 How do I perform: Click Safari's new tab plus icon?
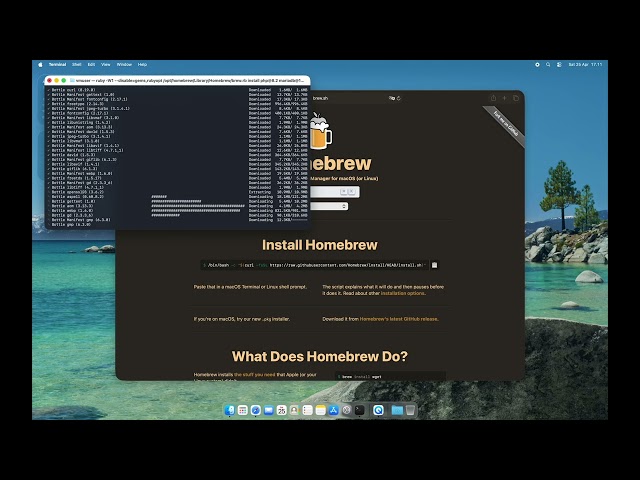click(x=504, y=98)
